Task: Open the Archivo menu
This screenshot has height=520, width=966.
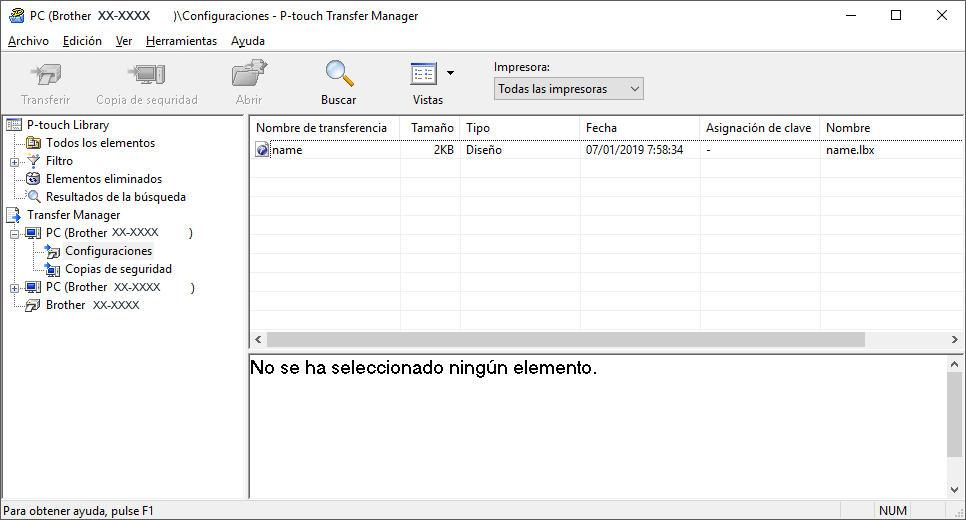Action: [28, 41]
